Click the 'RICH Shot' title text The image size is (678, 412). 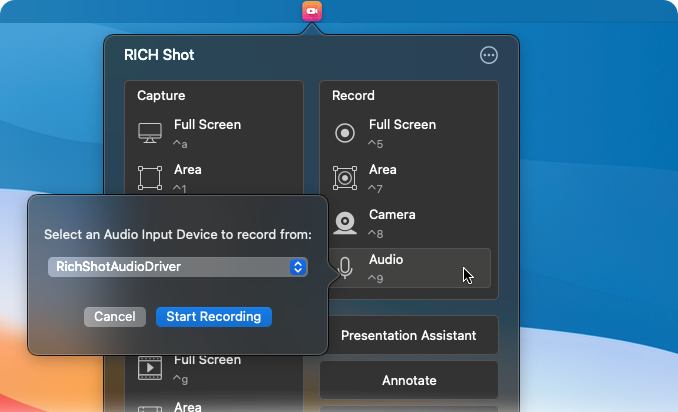(x=159, y=55)
